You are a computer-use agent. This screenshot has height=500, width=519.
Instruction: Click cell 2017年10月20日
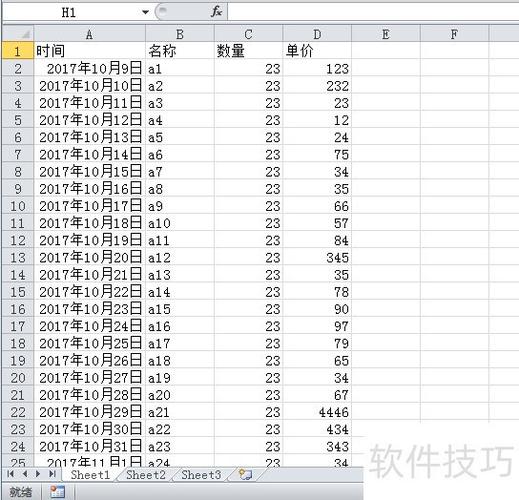[x=89, y=257]
